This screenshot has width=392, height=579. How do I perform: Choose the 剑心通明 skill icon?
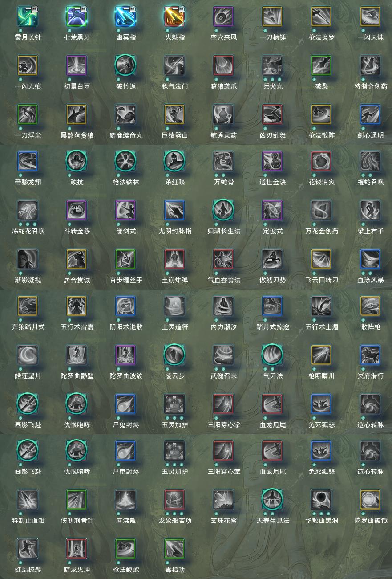tap(370, 114)
